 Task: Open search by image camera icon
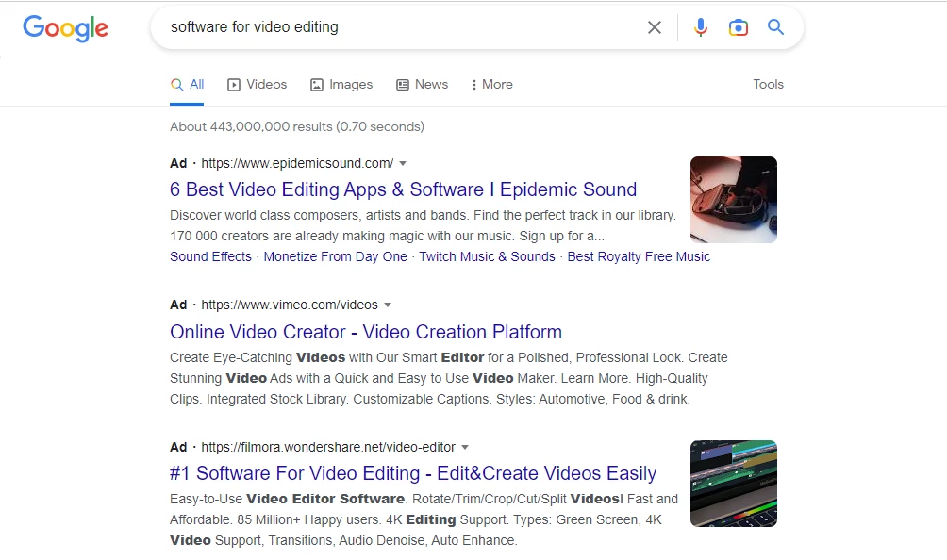click(x=738, y=27)
